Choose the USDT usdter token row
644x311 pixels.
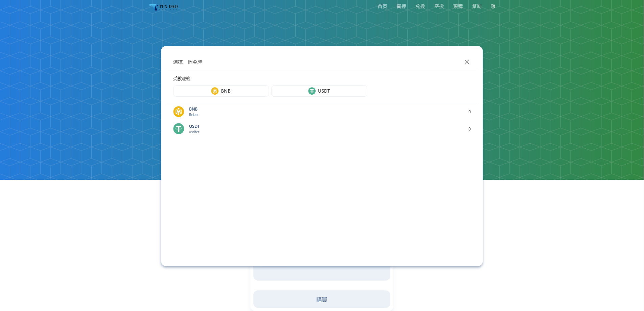pos(321,129)
